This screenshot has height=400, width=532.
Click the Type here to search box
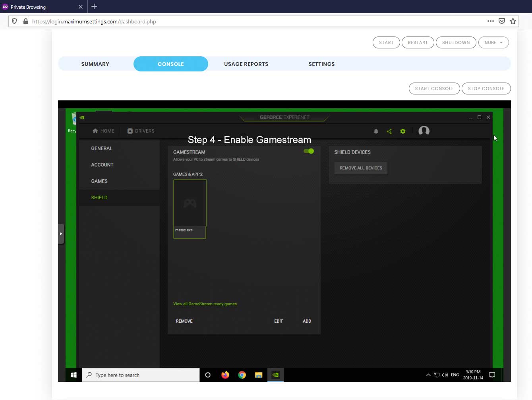point(141,375)
